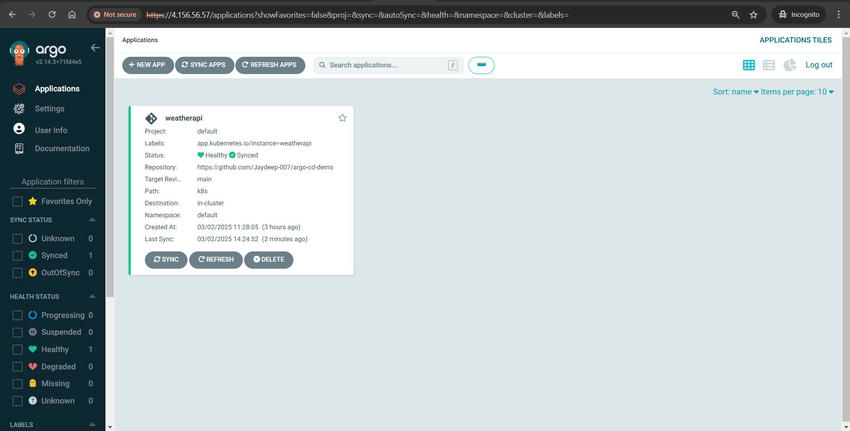Image resolution: width=850 pixels, height=431 pixels.
Task: Check the OutOfSync filter checkbox
Action: click(17, 273)
